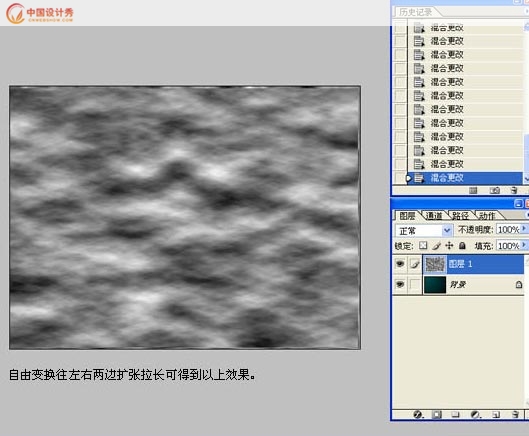This screenshot has width=529, height=436.
Task: Select the 图层 1 layer name
Action: coord(460,264)
